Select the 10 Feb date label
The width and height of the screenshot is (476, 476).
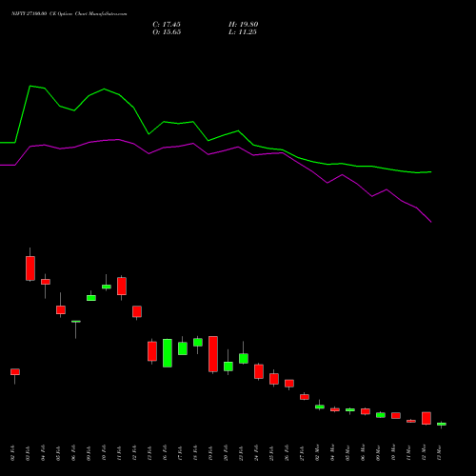(x=104, y=453)
